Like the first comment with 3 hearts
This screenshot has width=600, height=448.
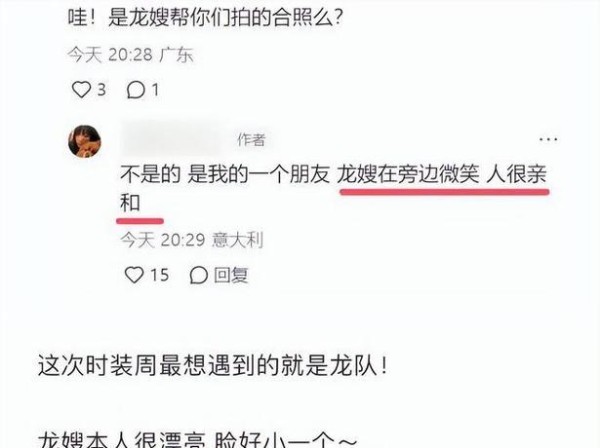point(81,90)
